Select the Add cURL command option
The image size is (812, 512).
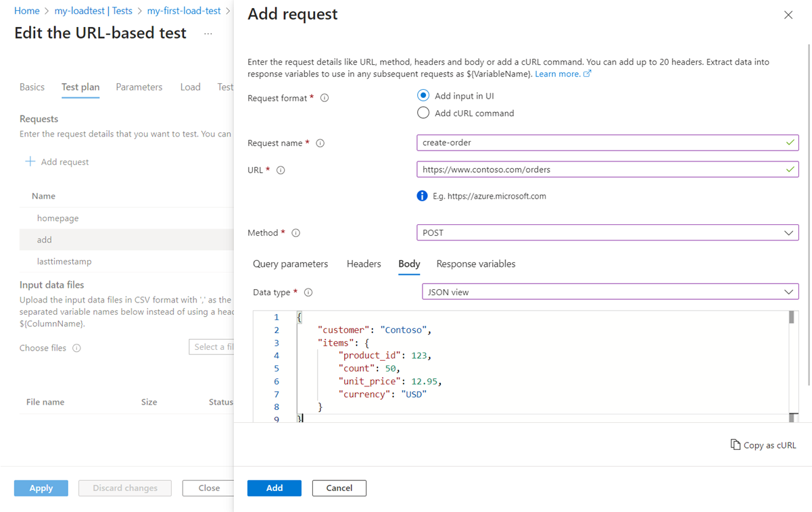point(423,113)
